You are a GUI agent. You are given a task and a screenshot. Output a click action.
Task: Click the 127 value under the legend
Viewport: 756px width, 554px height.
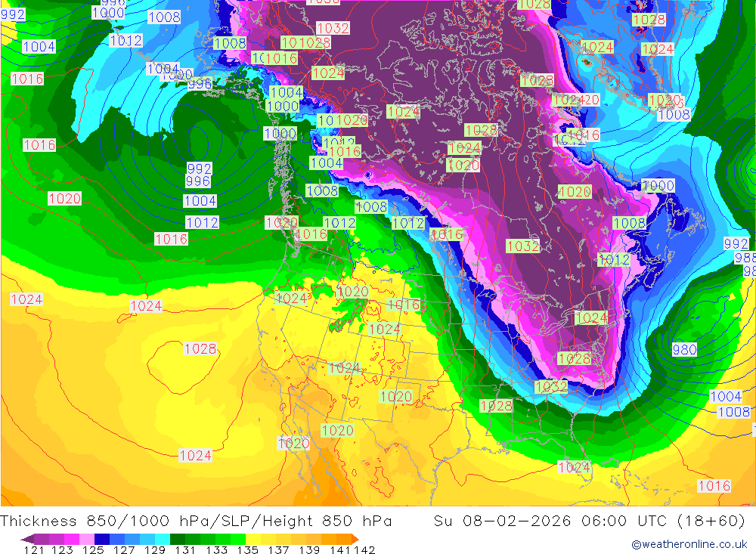tap(124, 549)
